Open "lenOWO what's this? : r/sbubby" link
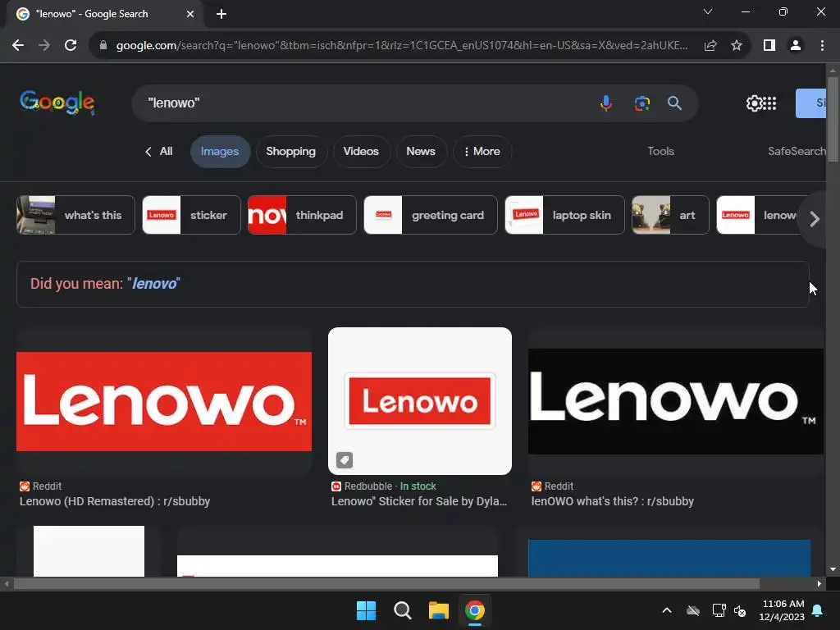 [x=612, y=501]
